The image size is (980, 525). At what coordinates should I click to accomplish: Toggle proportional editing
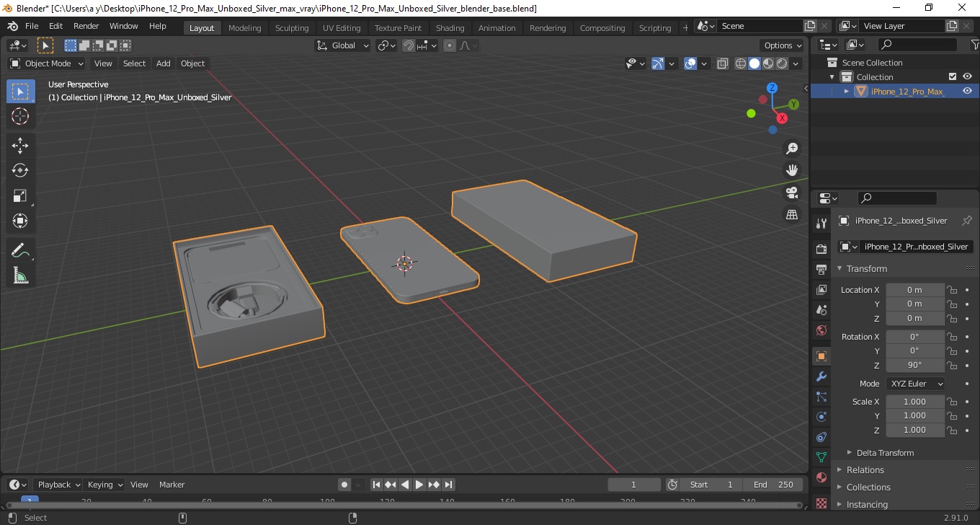coord(450,45)
